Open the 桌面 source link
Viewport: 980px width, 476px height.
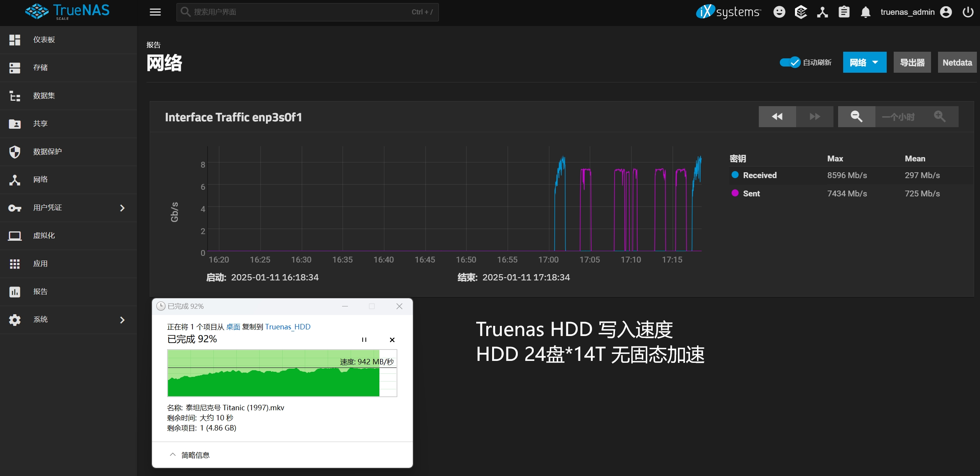233,327
